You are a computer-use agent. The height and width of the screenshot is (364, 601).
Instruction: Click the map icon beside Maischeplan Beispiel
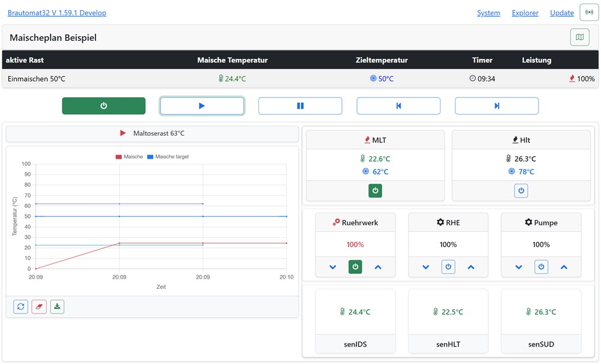[x=579, y=37]
